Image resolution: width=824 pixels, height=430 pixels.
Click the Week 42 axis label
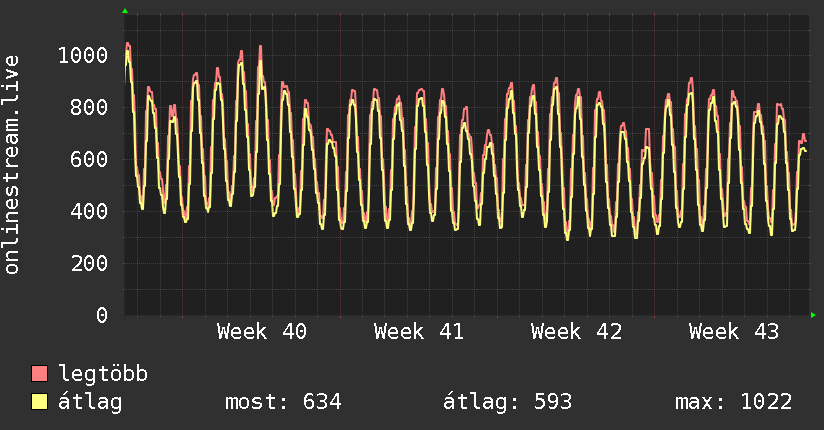click(x=576, y=332)
